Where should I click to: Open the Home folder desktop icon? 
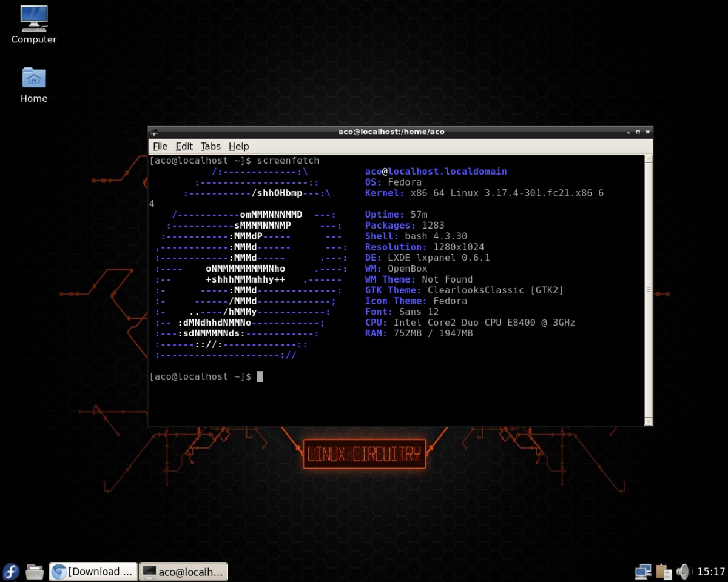[34, 85]
